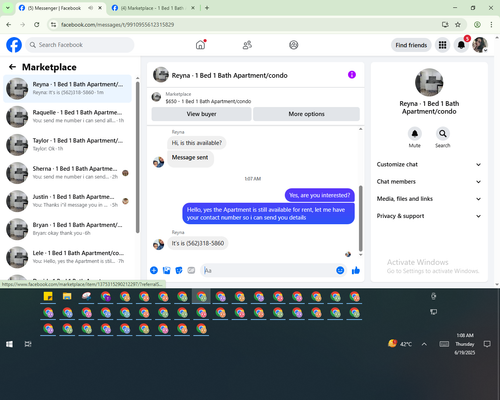Choose a GIF icon
500x400 pixels.
click(x=191, y=270)
